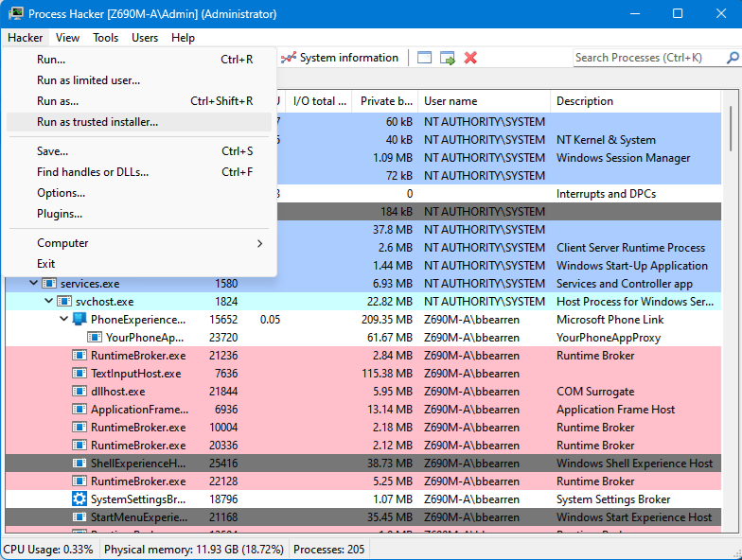The image size is (742, 560).
Task: Click the SystemSettingsBr... gear icon
Action: click(79, 499)
